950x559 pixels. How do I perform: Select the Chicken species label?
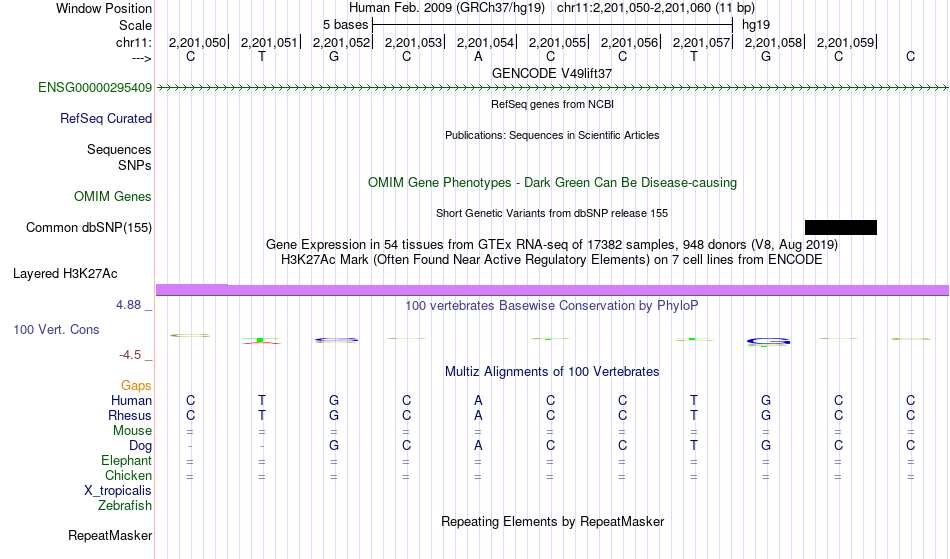[128, 476]
